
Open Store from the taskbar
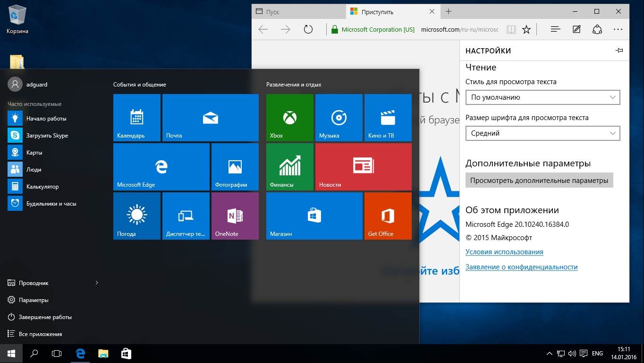pos(126,354)
